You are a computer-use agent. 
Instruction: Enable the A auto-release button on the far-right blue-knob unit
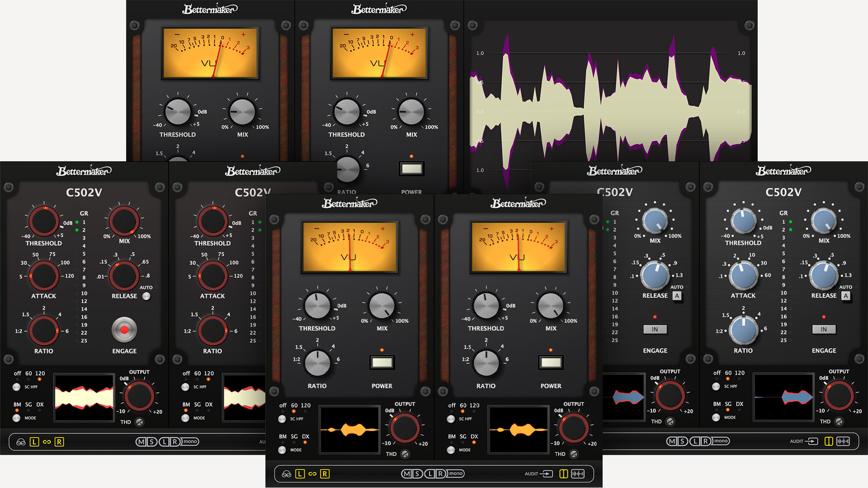(x=845, y=296)
